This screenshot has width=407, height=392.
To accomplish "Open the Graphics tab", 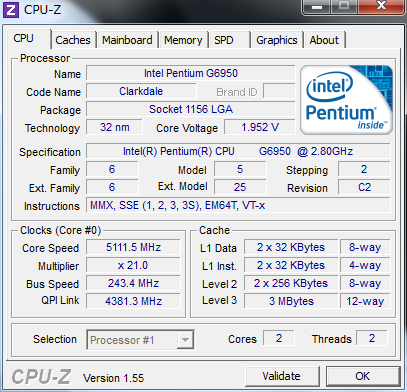I will click(x=277, y=40).
